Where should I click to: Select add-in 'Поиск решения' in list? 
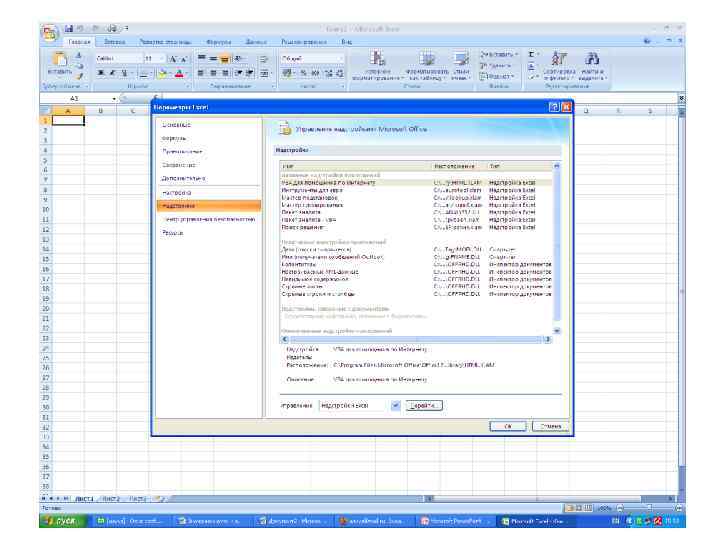click(303, 227)
